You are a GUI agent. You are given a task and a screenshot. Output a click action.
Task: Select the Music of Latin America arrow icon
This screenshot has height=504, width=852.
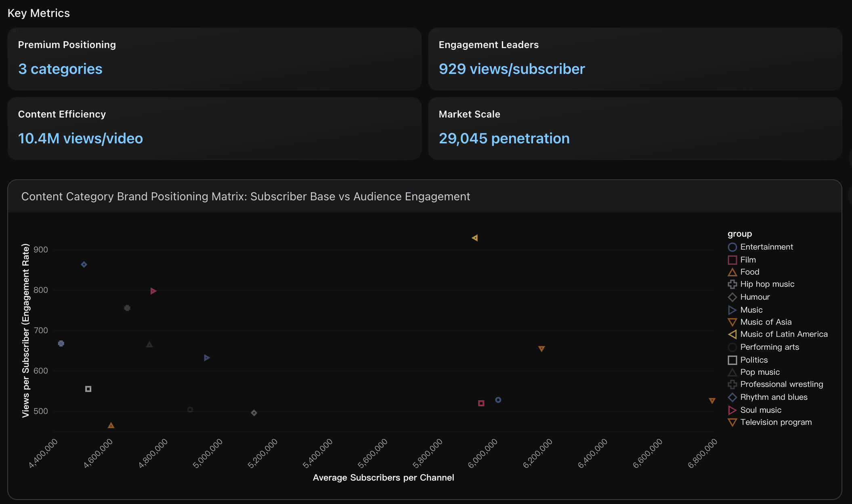732,334
